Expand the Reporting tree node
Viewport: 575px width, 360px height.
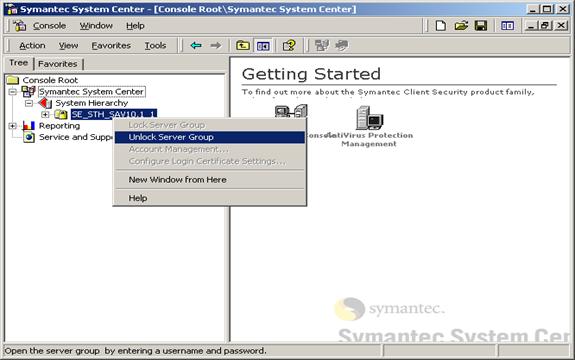[13, 126]
